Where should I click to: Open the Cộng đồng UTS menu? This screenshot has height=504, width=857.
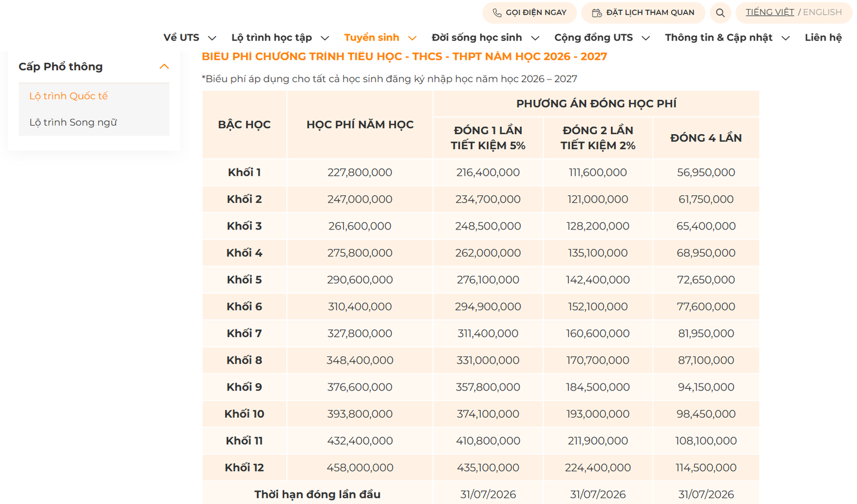[594, 38]
